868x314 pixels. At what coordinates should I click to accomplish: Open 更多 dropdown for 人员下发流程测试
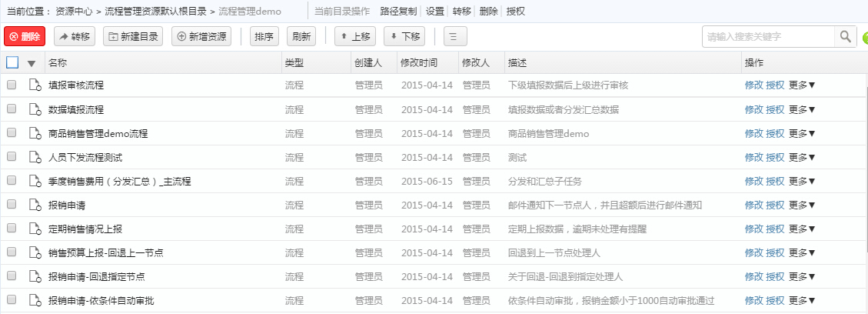pyautogui.click(x=802, y=158)
